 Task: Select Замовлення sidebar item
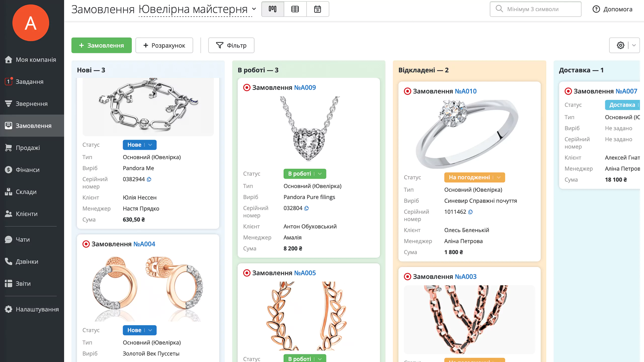(x=32, y=126)
